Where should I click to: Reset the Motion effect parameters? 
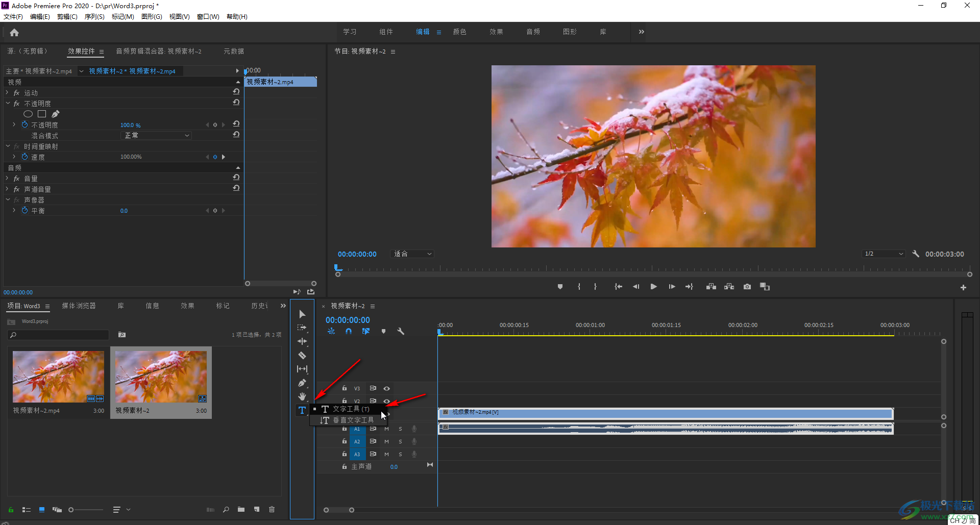click(236, 92)
